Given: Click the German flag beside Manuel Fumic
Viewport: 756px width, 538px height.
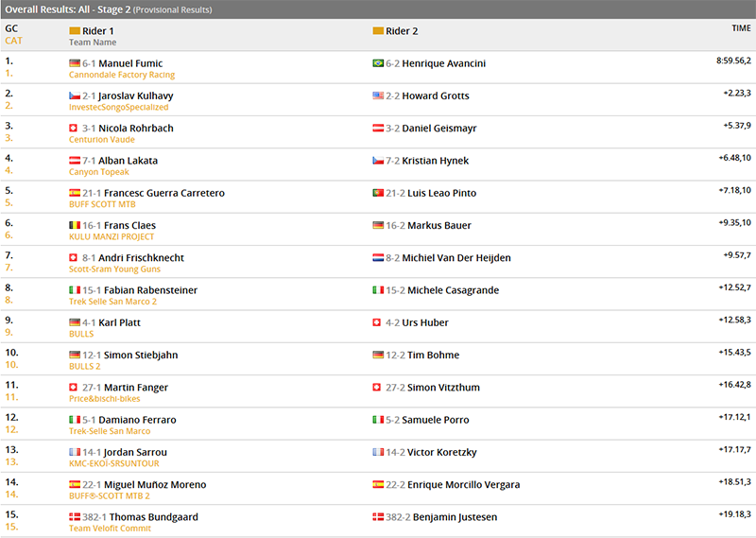Looking at the screenshot, I should (x=75, y=63).
